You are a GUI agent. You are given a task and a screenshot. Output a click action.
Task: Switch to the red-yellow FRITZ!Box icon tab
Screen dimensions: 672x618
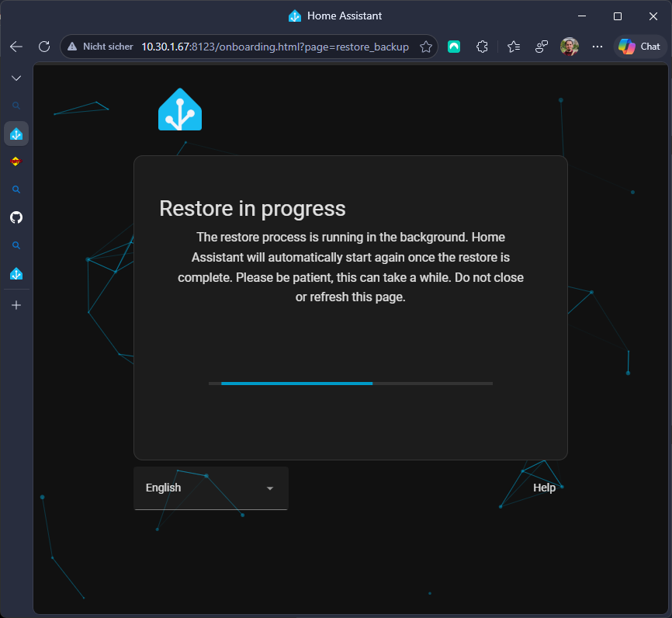pyautogui.click(x=16, y=161)
